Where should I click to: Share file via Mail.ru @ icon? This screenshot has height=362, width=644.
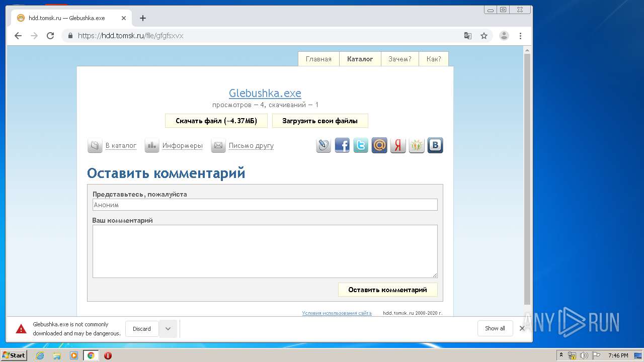pos(379,146)
